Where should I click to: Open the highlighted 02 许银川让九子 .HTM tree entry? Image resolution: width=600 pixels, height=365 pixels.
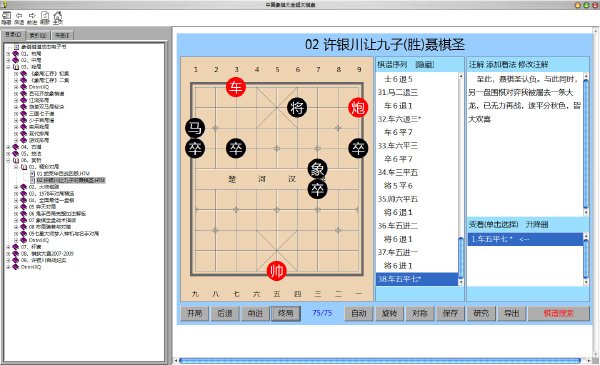click(x=71, y=180)
